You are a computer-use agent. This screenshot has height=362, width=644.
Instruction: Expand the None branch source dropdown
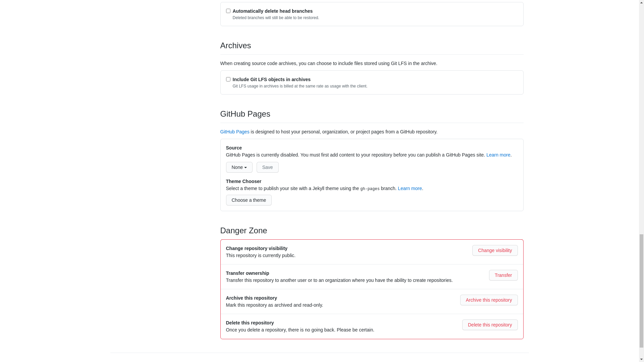[x=239, y=167]
